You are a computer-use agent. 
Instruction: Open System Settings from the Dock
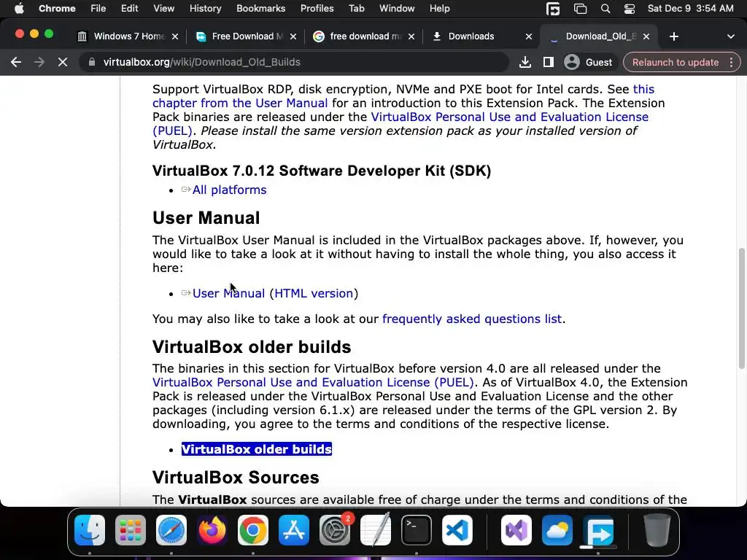tap(335, 530)
